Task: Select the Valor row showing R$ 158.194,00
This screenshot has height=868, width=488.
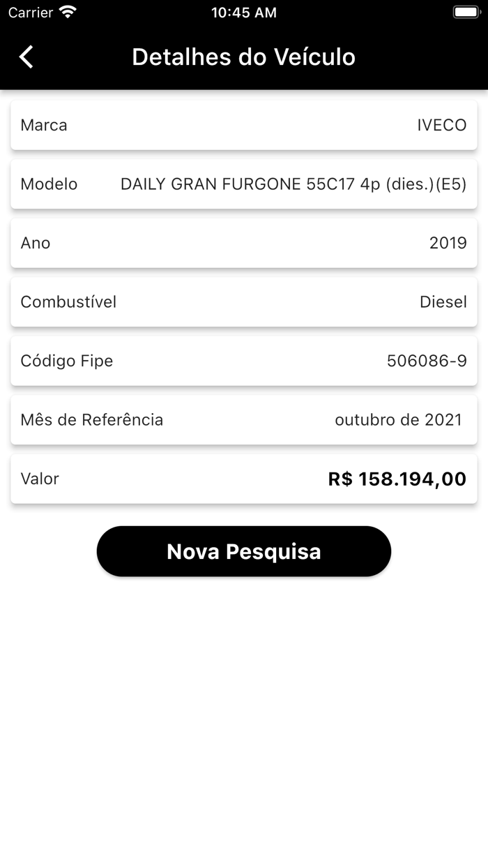Action: [x=243, y=479]
